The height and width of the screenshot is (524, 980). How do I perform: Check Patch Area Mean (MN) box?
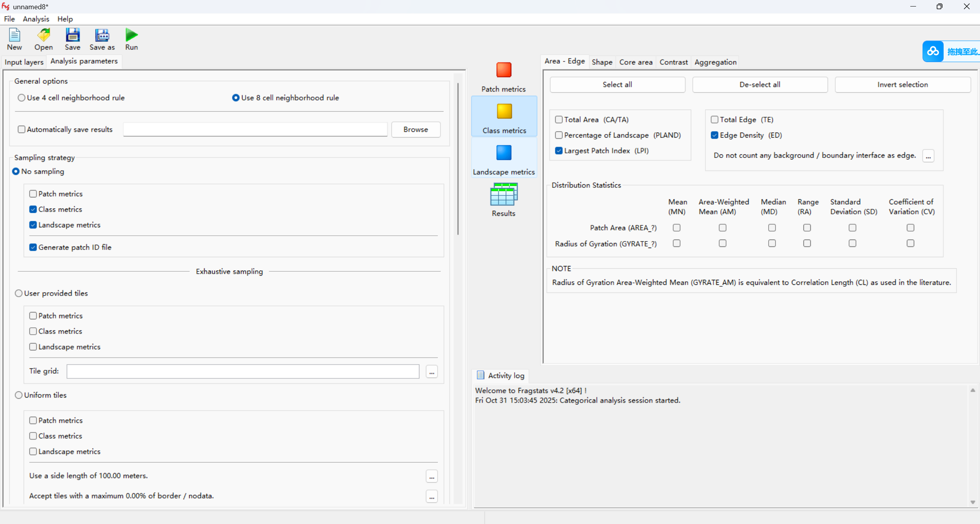677,228
